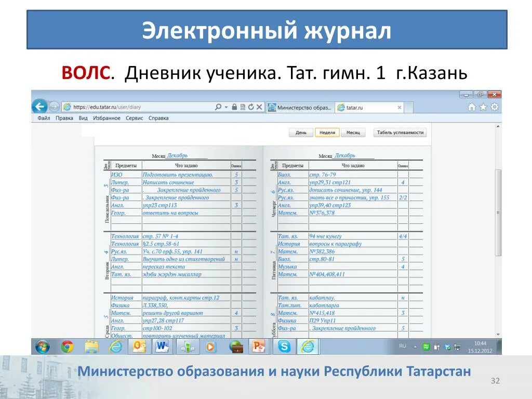Click the Л.338,350 physics entry
The height and width of the screenshot is (399, 532).
point(155,305)
